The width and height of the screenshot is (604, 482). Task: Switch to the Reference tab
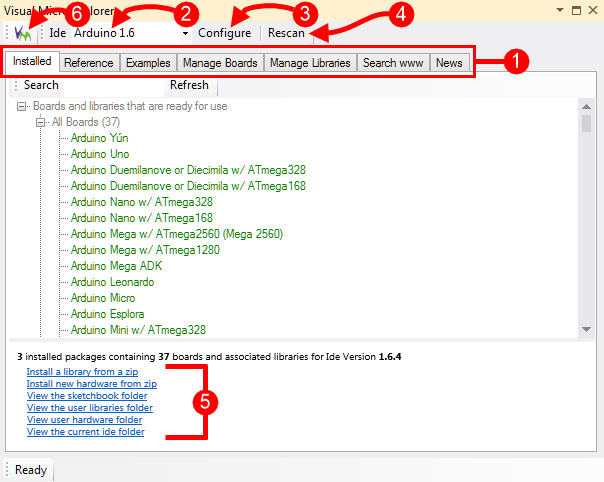88,63
